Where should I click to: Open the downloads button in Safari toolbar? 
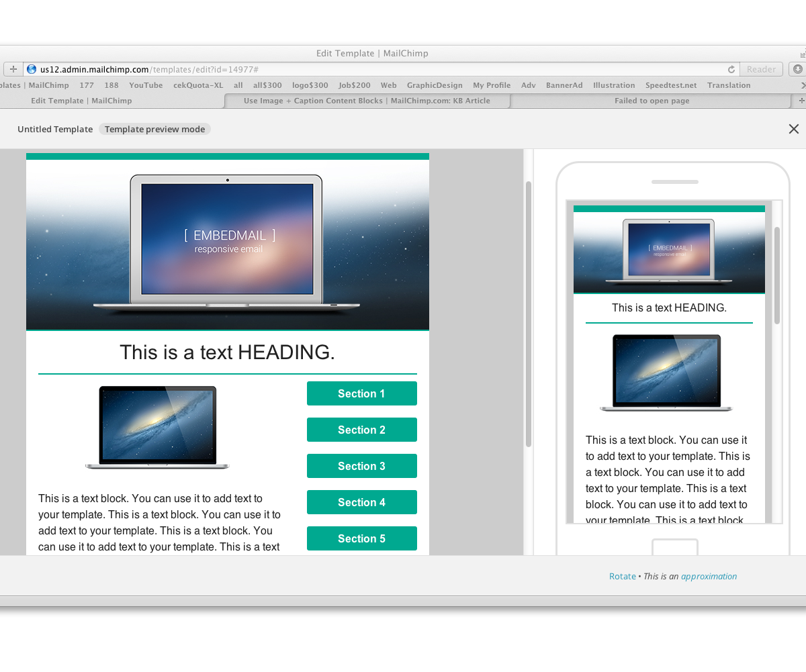pos(798,69)
